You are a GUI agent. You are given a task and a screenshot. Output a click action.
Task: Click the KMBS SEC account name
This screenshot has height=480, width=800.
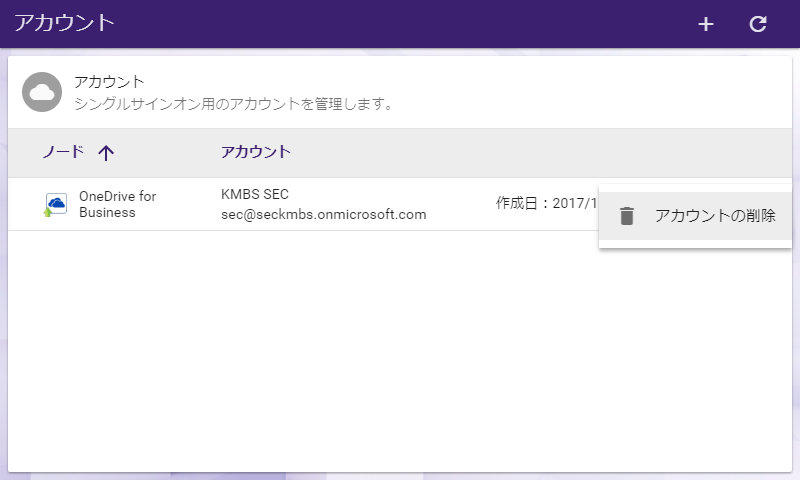pos(255,194)
